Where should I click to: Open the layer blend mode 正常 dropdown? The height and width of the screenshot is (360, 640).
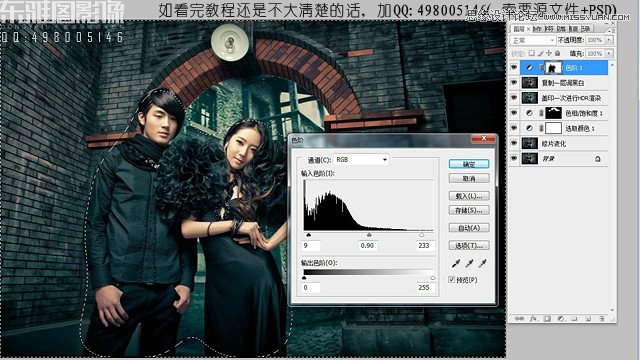(533, 40)
